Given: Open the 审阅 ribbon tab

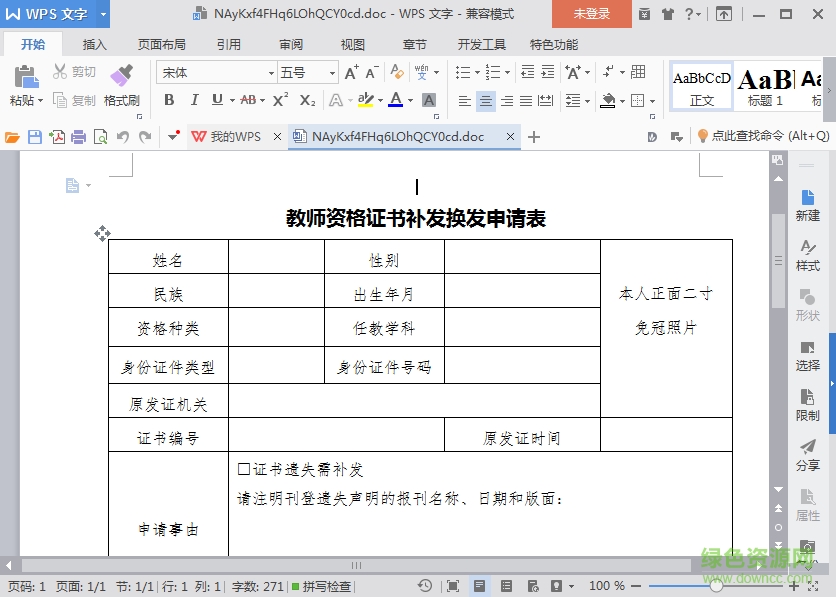Looking at the screenshot, I should [x=290, y=43].
